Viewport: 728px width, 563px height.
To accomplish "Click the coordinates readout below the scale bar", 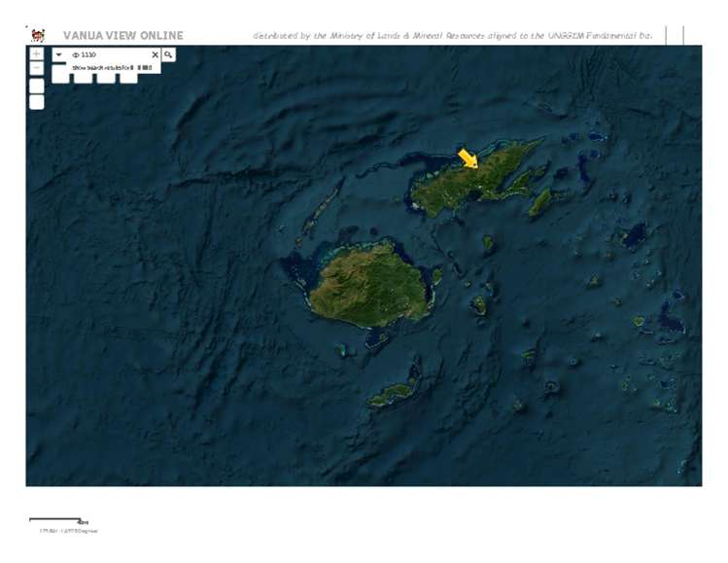I will 68,531.
